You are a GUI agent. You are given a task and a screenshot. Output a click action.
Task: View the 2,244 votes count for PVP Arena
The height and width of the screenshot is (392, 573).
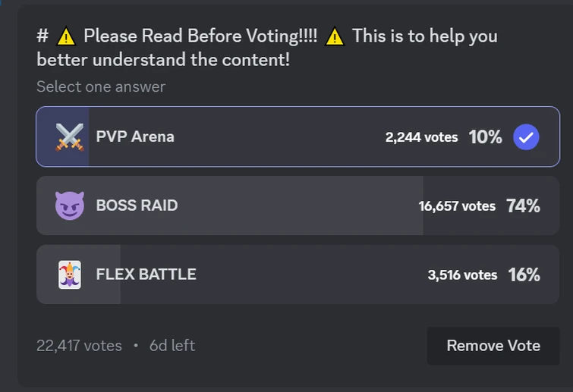click(421, 137)
